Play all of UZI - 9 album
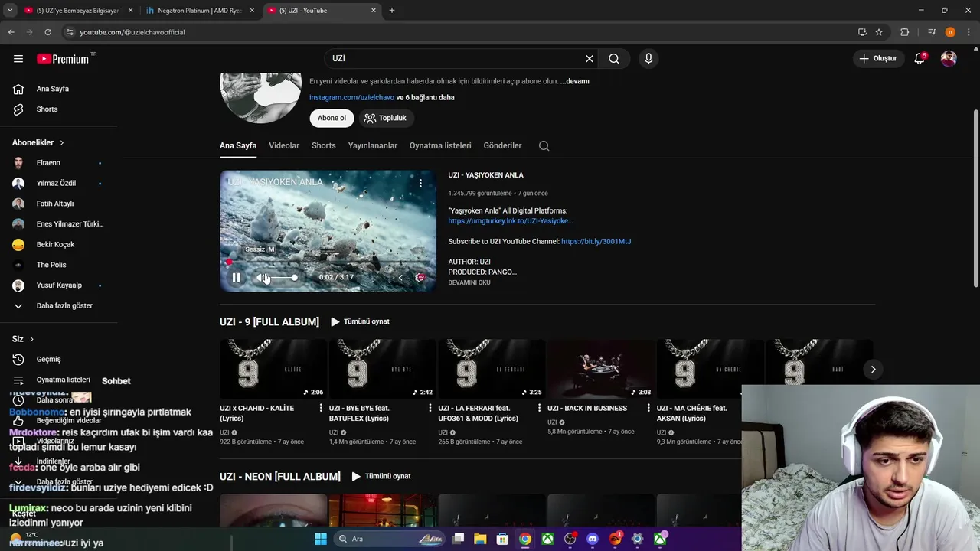 click(360, 321)
